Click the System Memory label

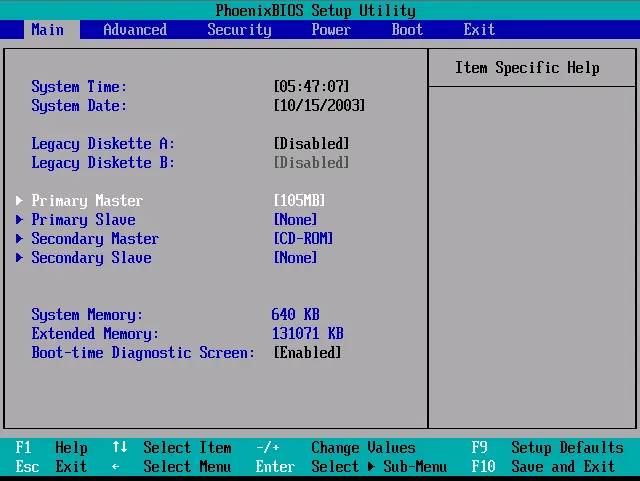click(87, 315)
